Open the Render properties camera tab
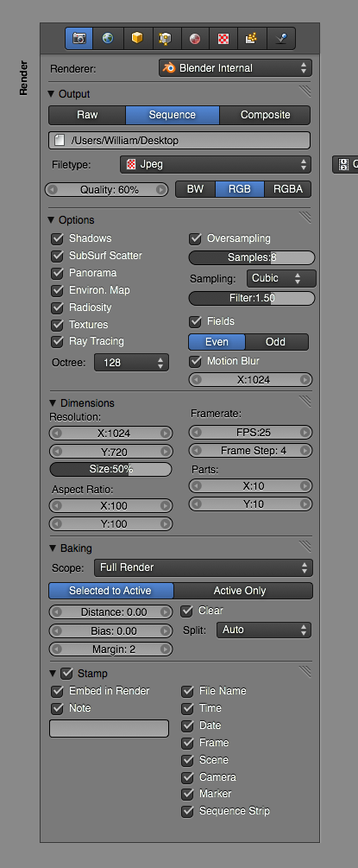358x868 pixels. point(79,38)
